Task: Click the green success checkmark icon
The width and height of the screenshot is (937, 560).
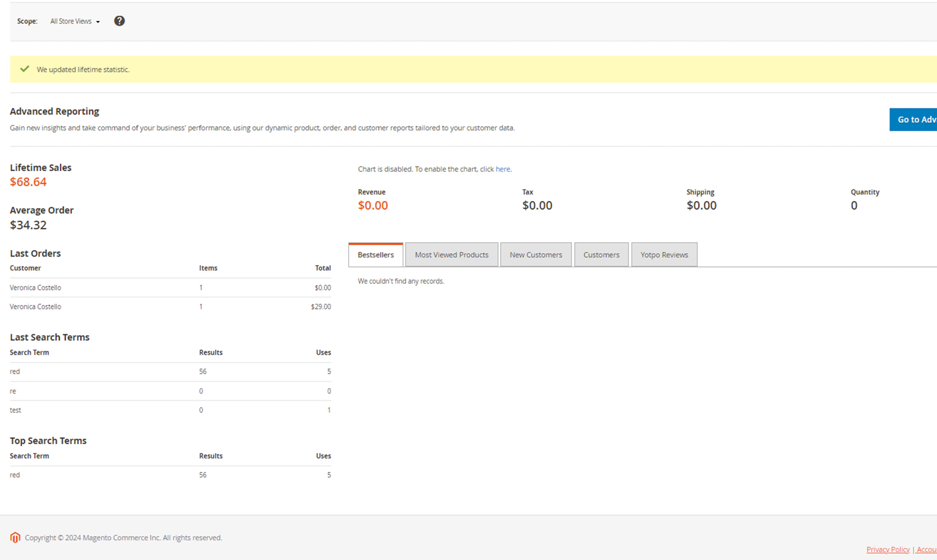Action: click(x=24, y=69)
